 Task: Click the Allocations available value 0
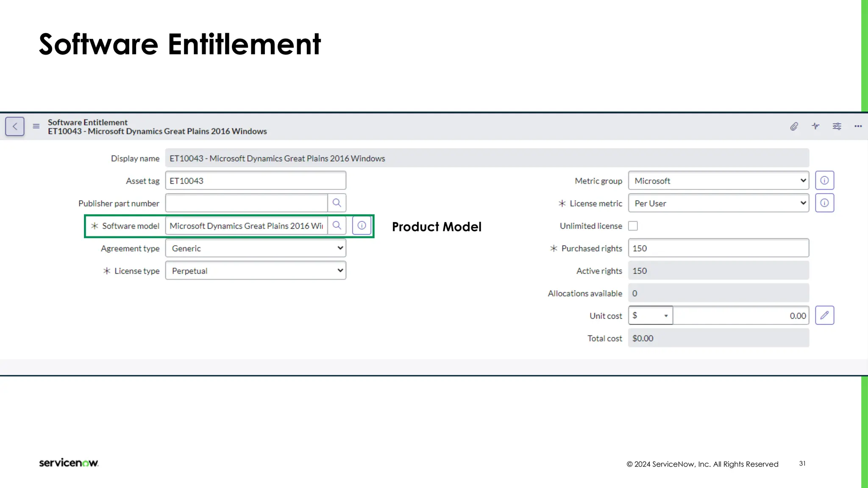(x=718, y=293)
